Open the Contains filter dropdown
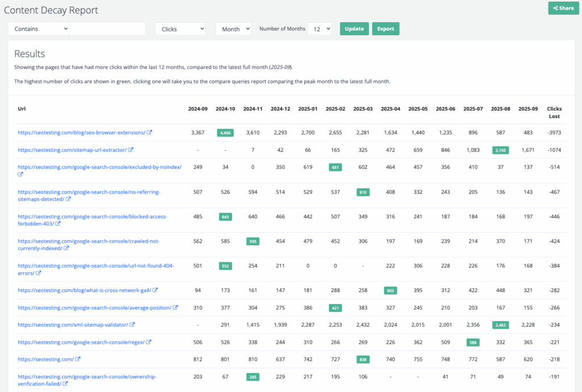 click(39, 29)
